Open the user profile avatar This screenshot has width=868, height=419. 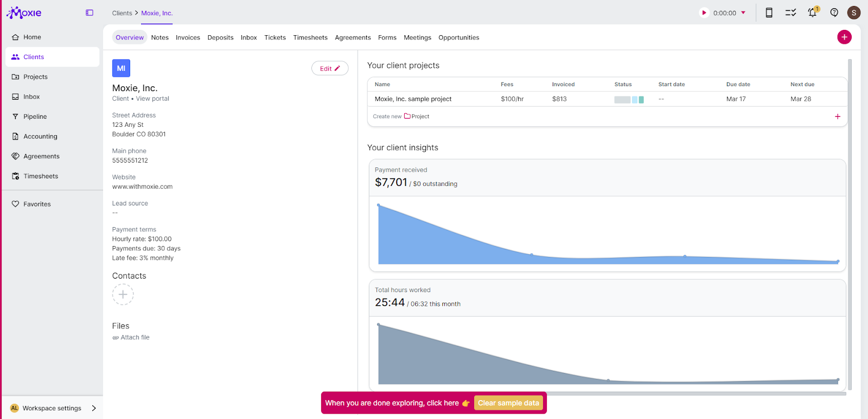[x=854, y=12]
